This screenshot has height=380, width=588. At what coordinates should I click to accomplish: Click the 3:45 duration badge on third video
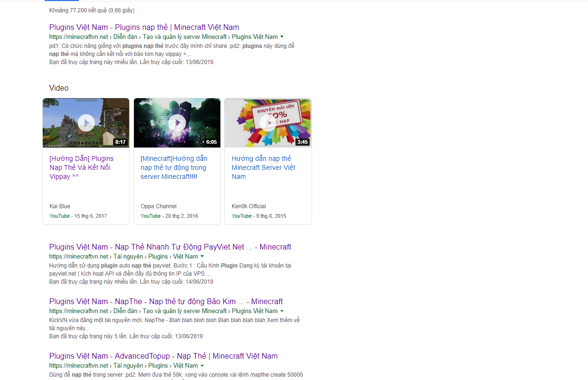click(x=302, y=142)
